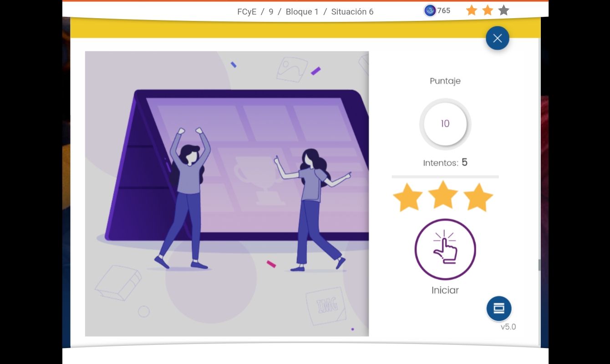Go to the Bloque 1 breadcrumb
This screenshot has width=610, height=364.
pos(302,12)
